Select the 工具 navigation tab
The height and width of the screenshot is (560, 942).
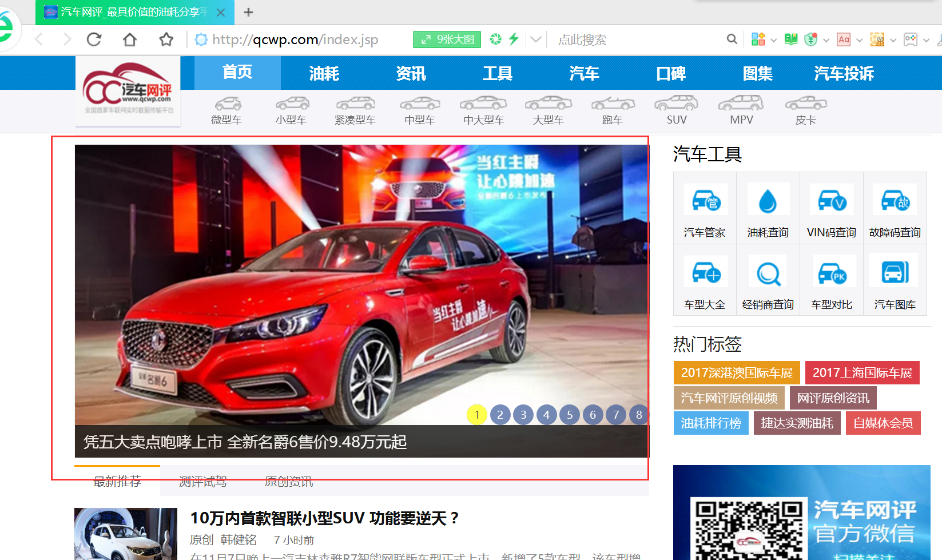498,73
